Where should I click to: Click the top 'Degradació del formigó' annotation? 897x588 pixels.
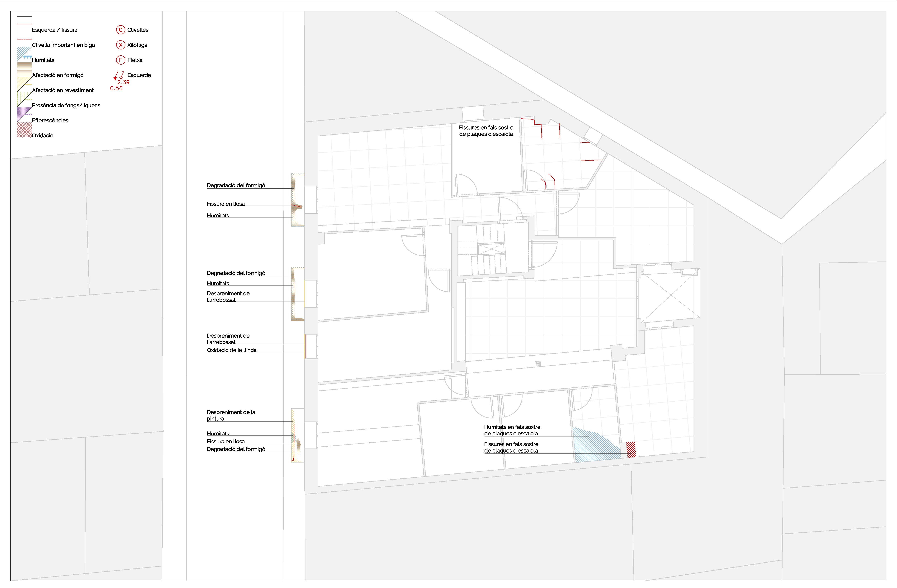236,185
